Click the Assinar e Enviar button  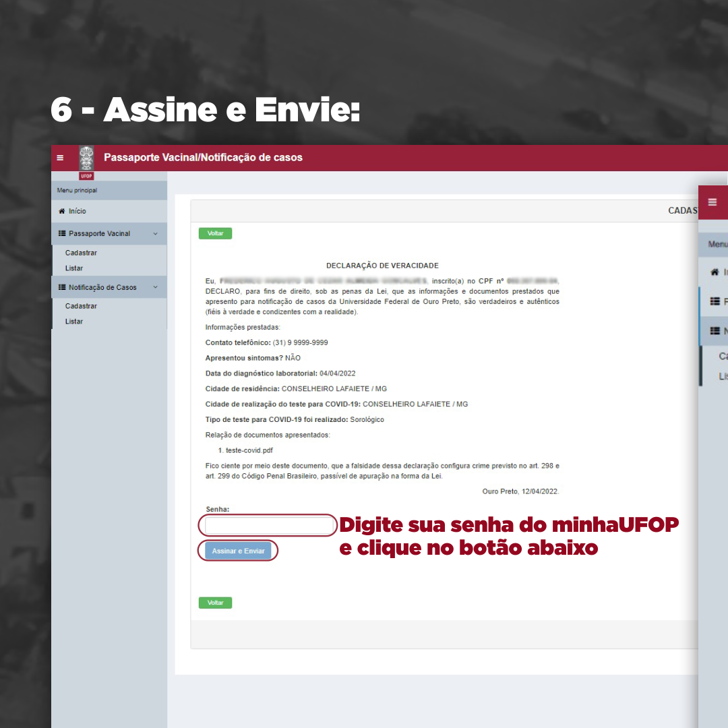238,551
